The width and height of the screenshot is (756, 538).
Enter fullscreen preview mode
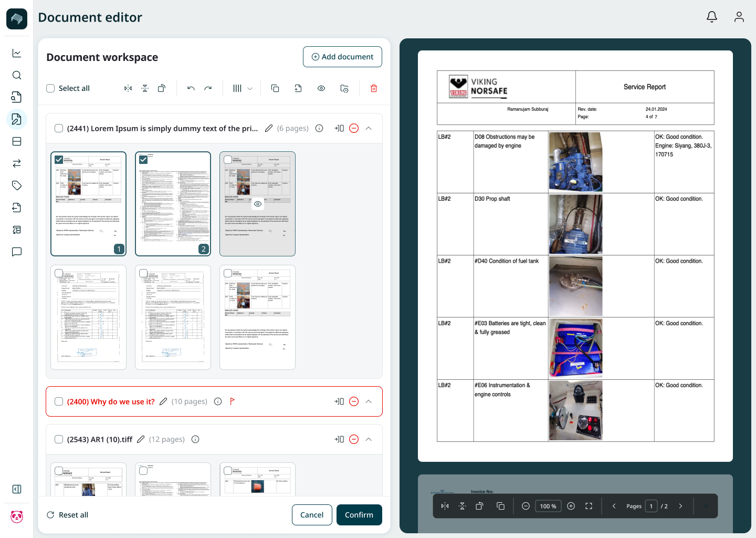[589, 506]
